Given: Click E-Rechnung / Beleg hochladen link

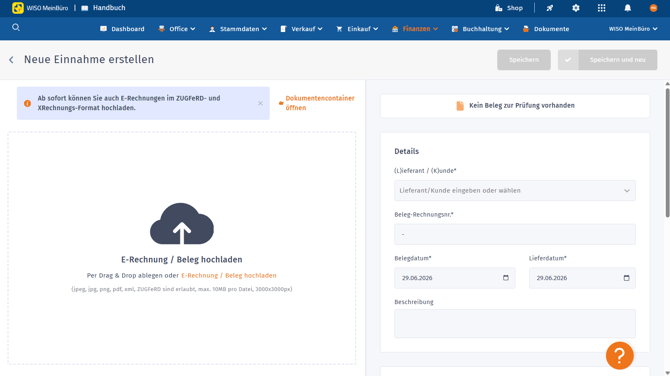Looking at the screenshot, I should click(x=229, y=276).
